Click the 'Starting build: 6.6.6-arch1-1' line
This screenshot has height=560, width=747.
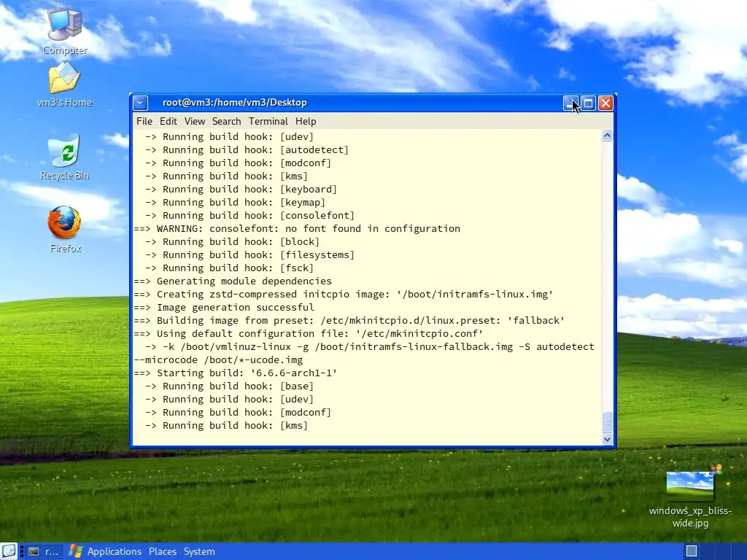point(236,373)
